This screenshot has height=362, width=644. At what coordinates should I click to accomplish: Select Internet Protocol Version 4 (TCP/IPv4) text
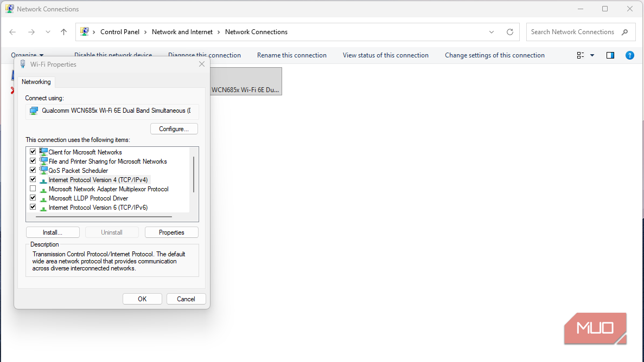[x=98, y=180]
